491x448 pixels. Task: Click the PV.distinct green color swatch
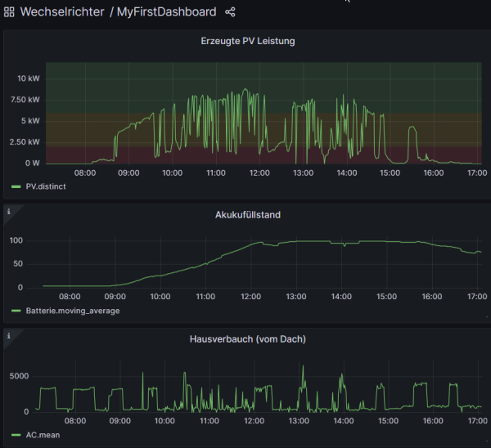pyautogui.click(x=16, y=186)
